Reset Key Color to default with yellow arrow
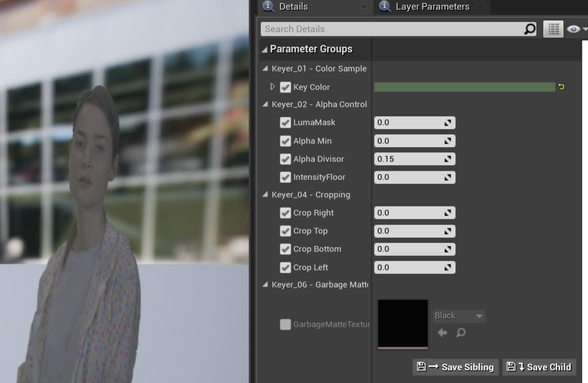Screen dimensions: 588x383 [561, 87]
